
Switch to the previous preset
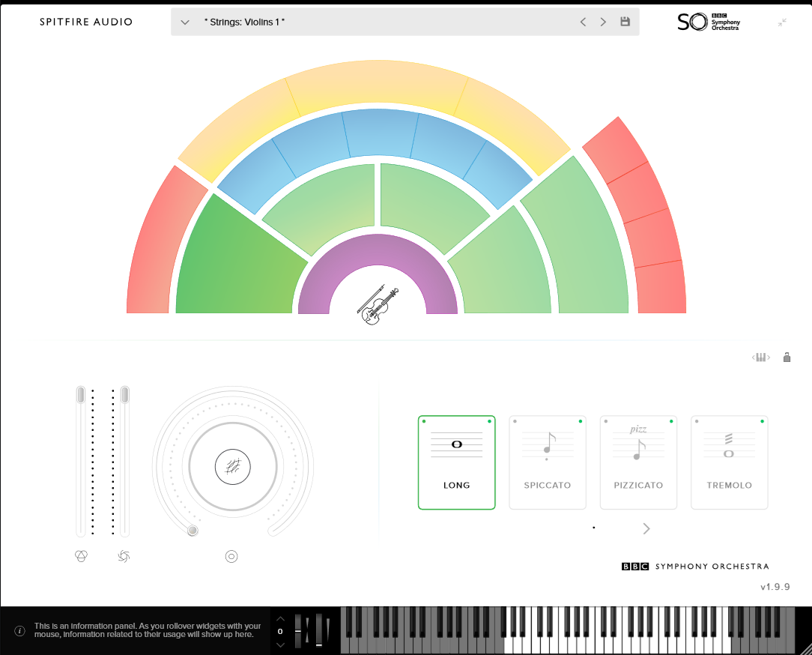583,22
